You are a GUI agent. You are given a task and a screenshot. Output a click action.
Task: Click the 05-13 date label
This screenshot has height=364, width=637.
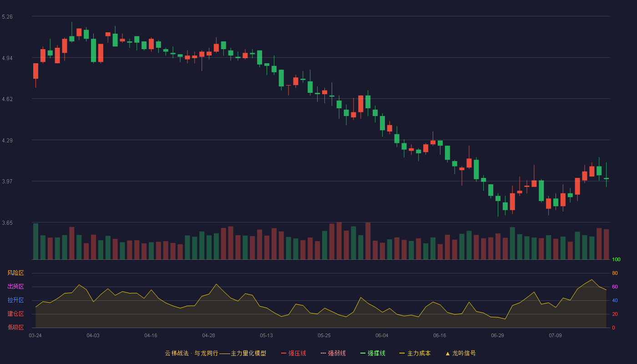pyautogui.click(x=266, y=335)
